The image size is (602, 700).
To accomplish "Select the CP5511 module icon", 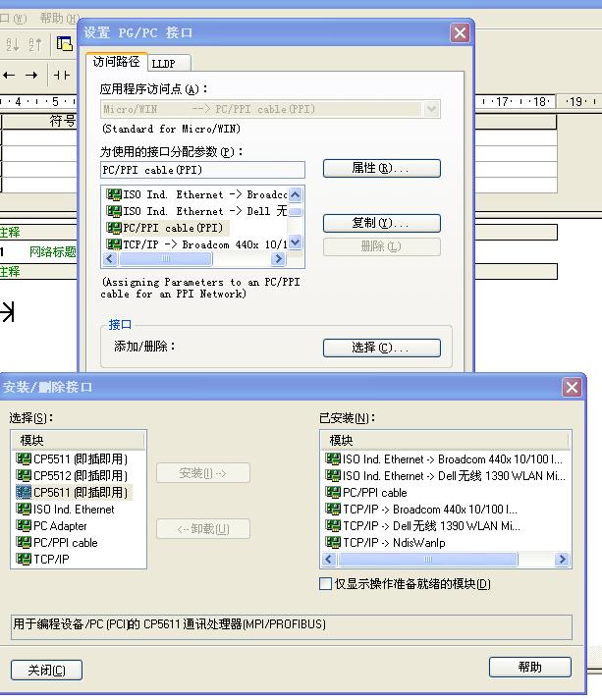I will click(x=25, y=459).
